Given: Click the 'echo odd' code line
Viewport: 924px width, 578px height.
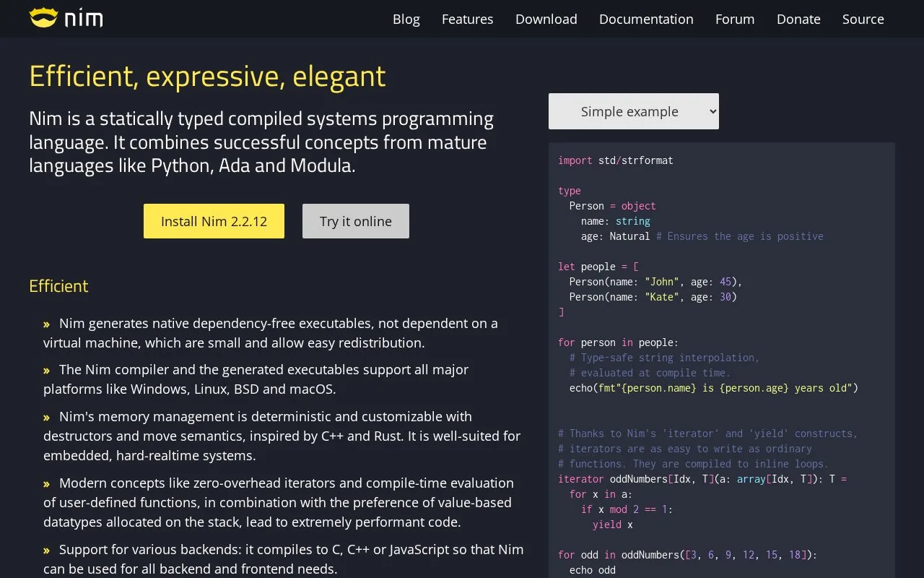Looking at the screenshot, I should (x=593, y=570).
